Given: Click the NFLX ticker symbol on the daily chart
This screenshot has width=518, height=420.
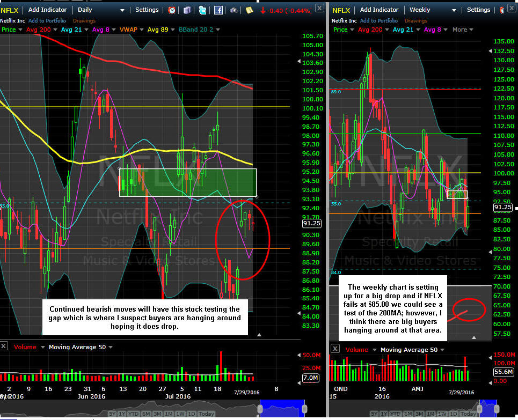Looking at the screenshot, I should [x=9, y=10].
